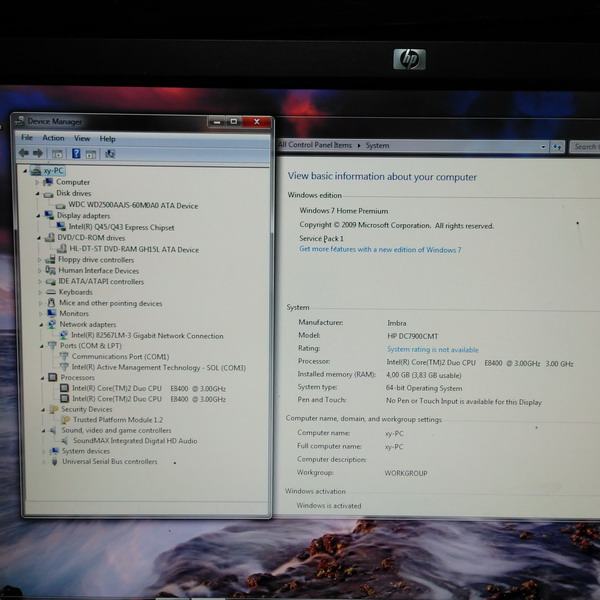Open the address bar history dropdown arrow

tap(543, 147)
